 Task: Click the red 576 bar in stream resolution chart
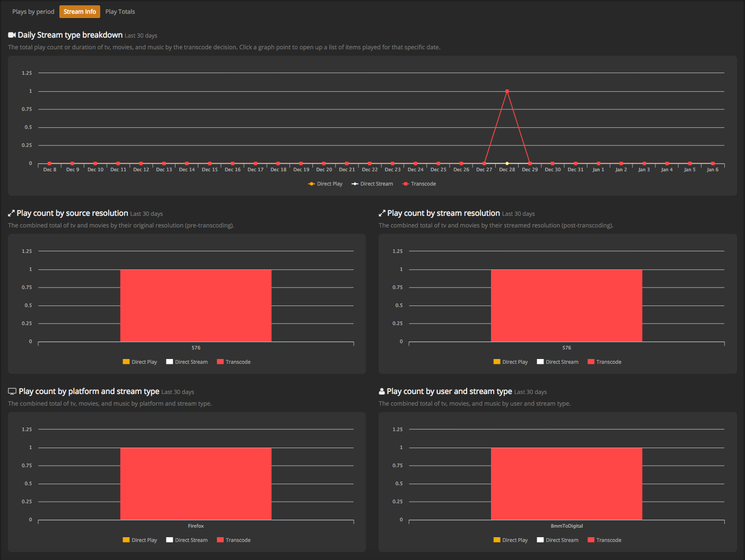pyautogui.click(x=566, y=305)
